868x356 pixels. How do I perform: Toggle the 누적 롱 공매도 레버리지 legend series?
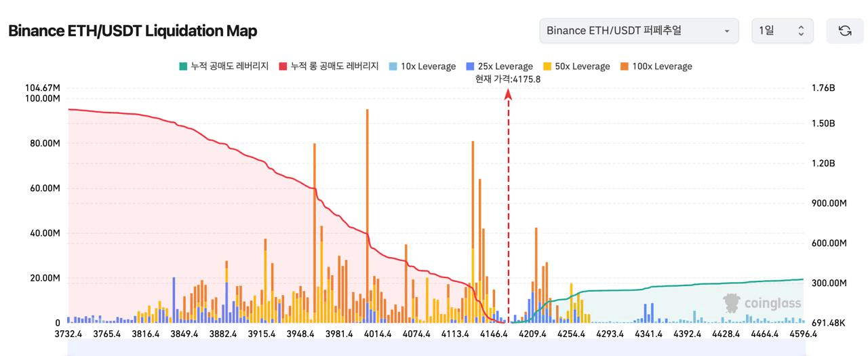coord(329,66)
